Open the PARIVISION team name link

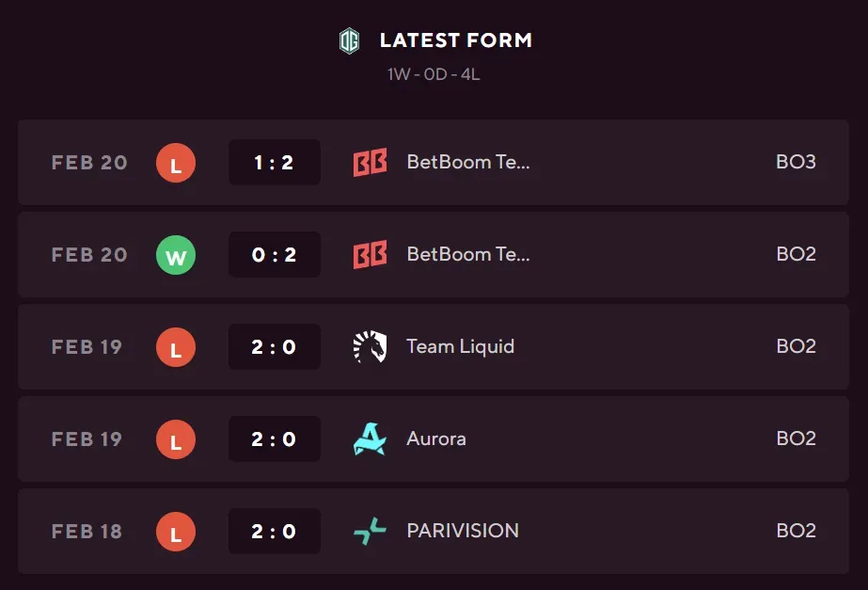(x=462, y=531)
